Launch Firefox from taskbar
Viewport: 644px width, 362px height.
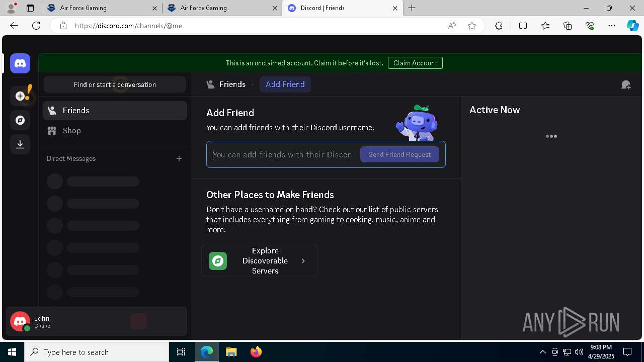tap(256, 352)
